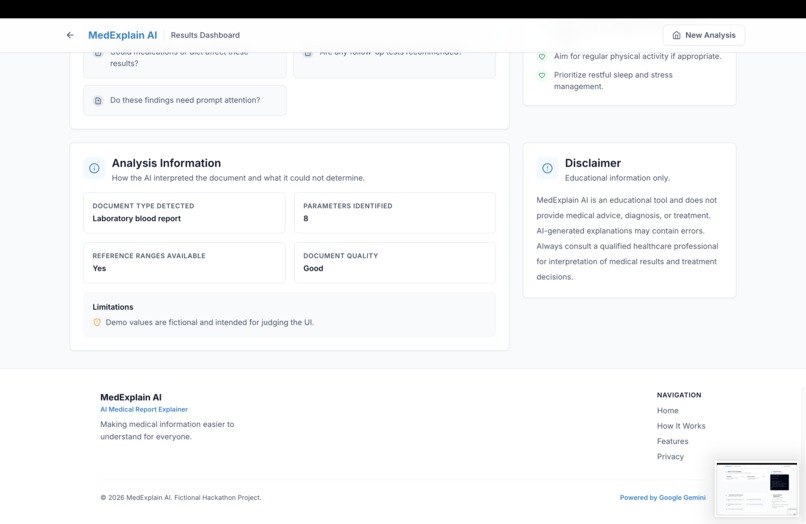
Task: Select the 'Laboratory blood report' value
Action: [x=137, y=219]
